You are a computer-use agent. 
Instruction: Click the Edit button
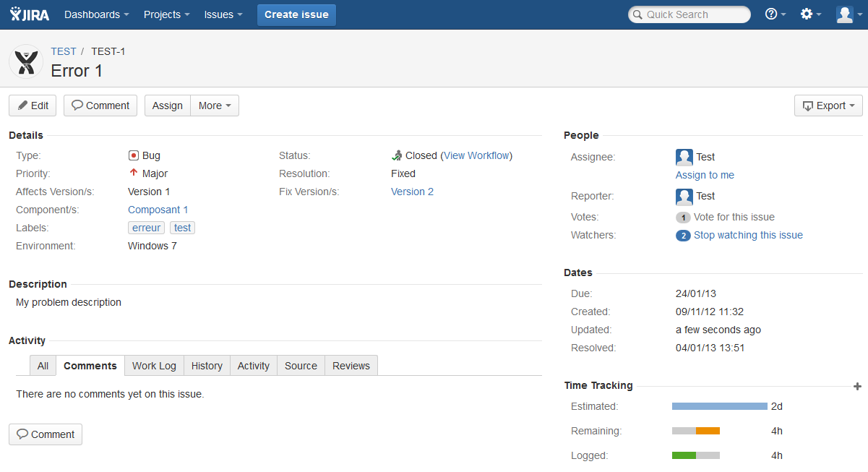[x=33, y=106]
